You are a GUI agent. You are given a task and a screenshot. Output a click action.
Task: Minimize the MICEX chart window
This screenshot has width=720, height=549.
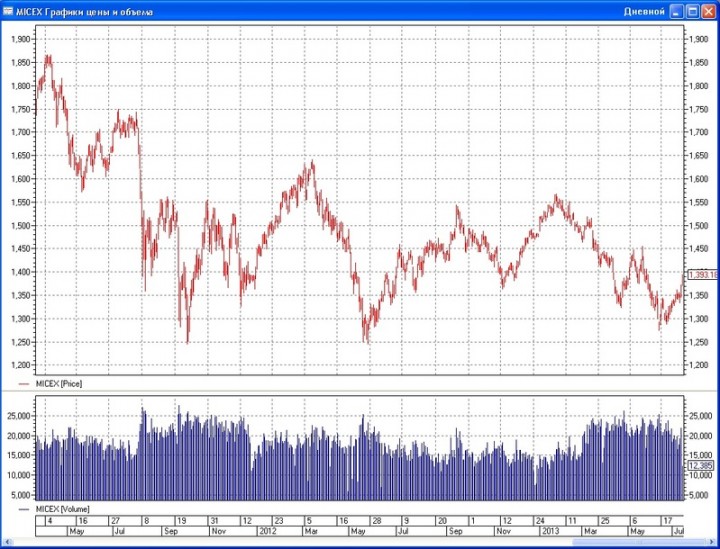[676, 11]
